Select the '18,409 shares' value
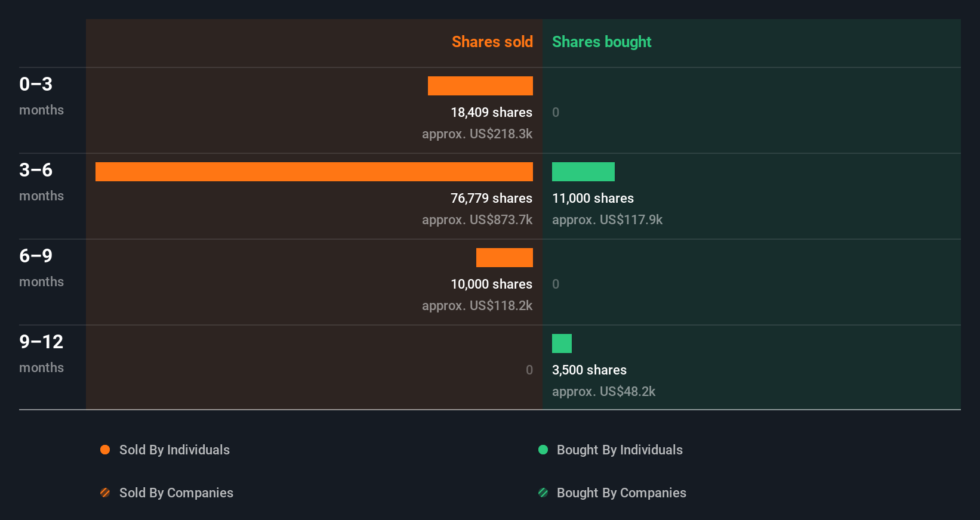 point(491,113)
